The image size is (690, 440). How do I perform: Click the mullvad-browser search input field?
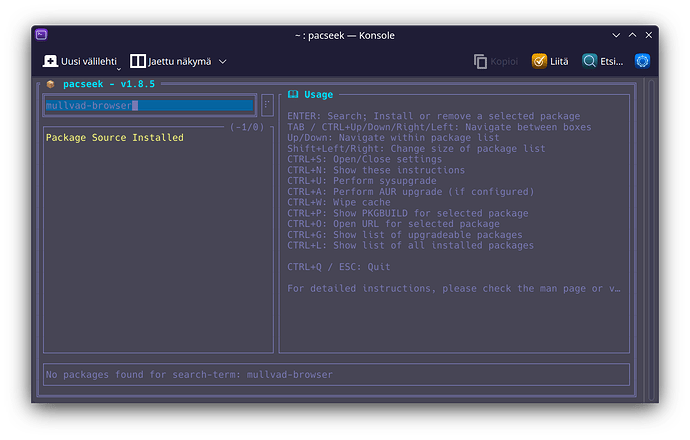pyautogui.click(x=150, y=106)
